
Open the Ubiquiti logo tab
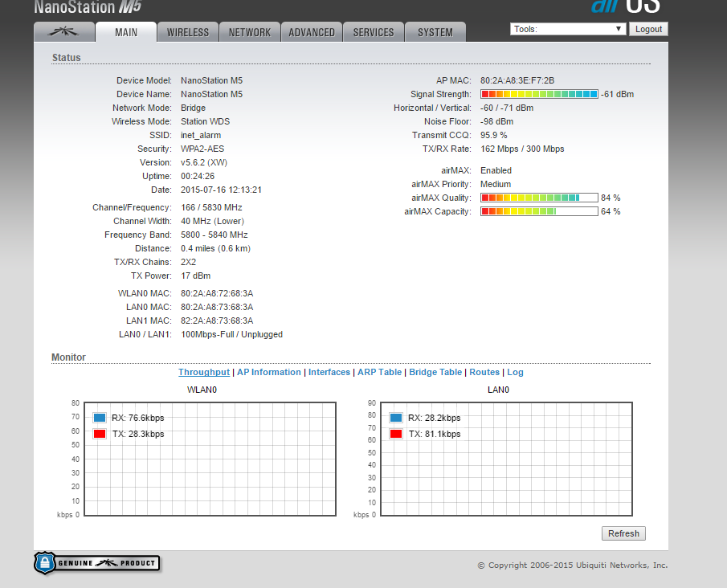(64, 32)
